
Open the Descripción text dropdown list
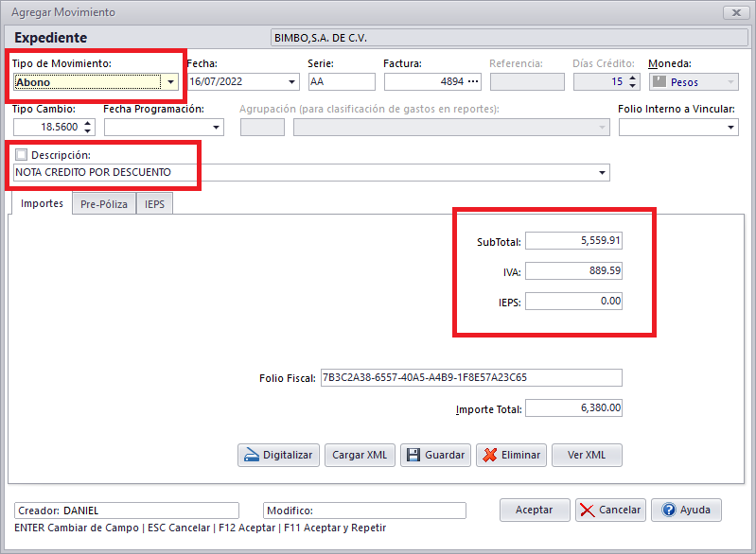pyautogui.click(x=603, y=173)
